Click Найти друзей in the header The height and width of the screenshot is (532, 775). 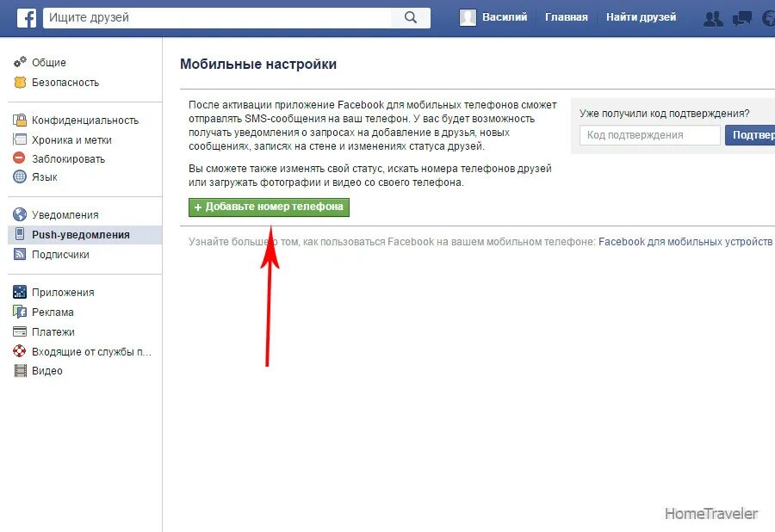pyautogui.click(x=641, y=17)
